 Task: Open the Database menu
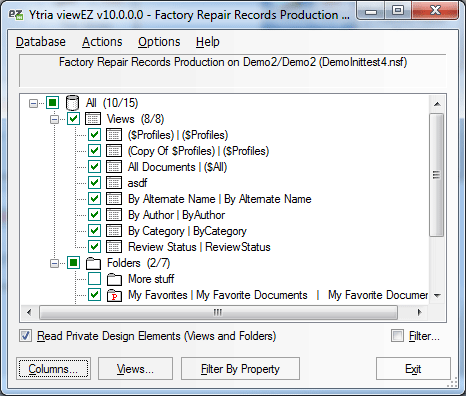coord(41,42)
